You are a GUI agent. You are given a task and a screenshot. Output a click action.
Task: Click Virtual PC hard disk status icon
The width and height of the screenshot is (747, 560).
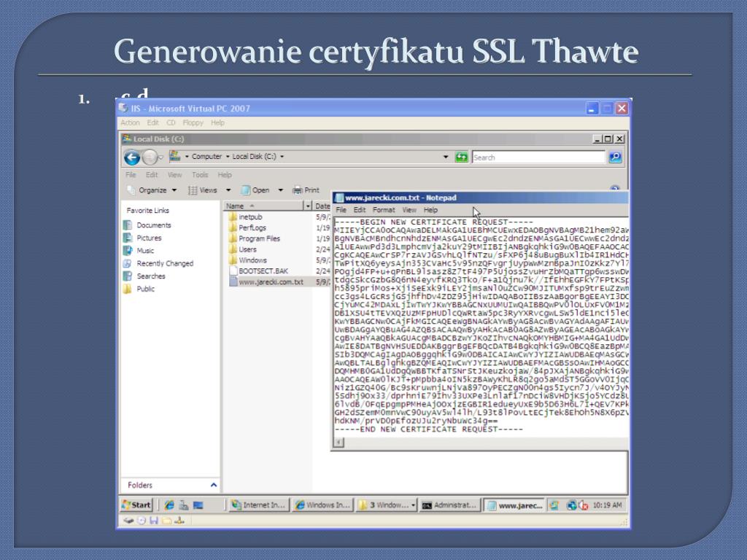coord(128,521)
